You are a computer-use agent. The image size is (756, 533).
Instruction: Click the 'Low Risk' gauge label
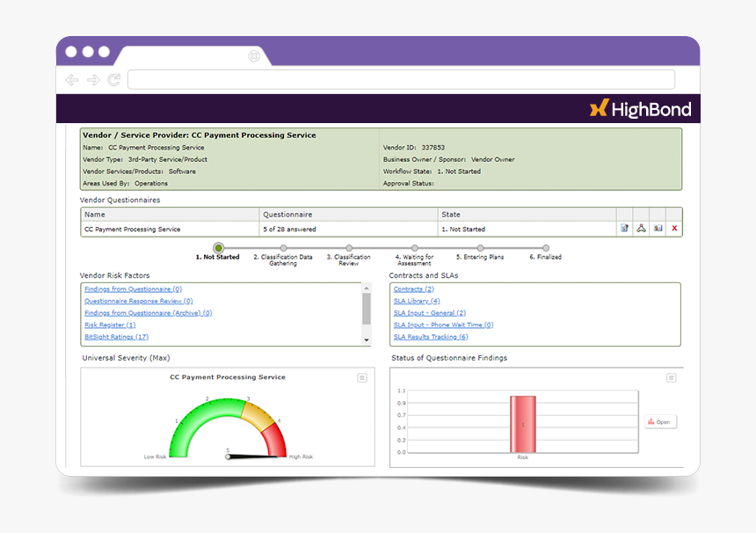pyautogui.click(x=155, y=456)
